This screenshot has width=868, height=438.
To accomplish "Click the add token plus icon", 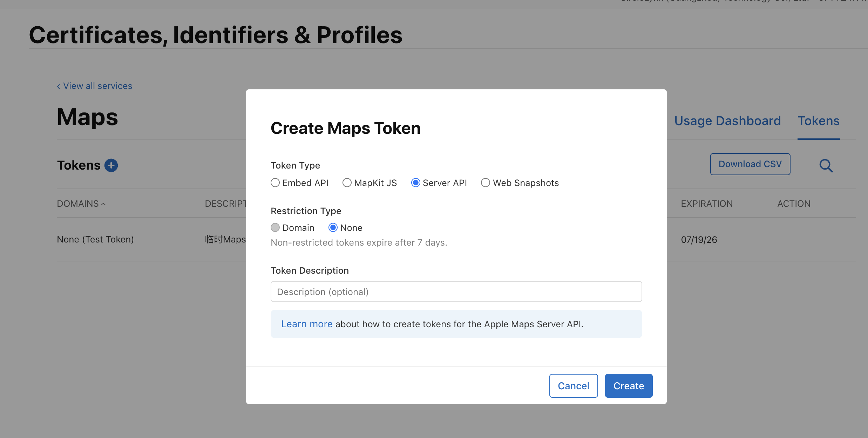I will (x=111, y=165).
